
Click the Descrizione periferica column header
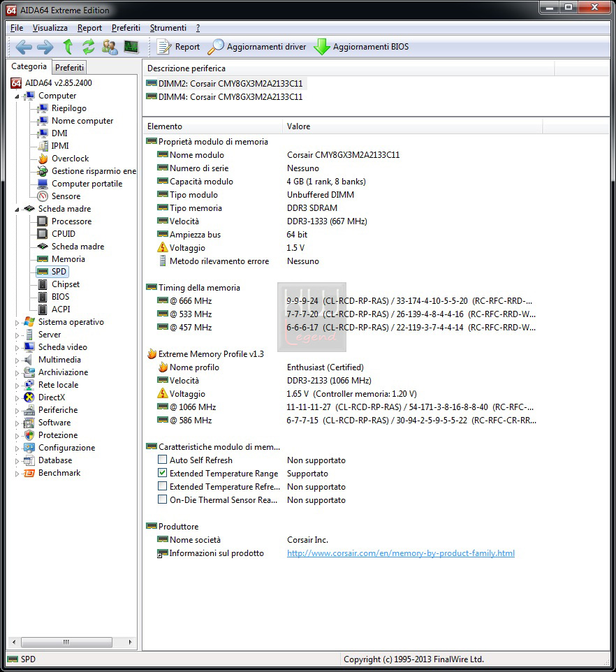pos(349,68)
